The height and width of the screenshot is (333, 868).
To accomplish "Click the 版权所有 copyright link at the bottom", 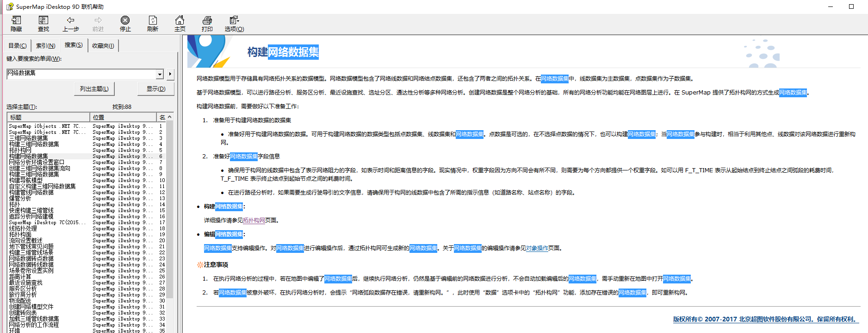I will [x=765, y=319].
